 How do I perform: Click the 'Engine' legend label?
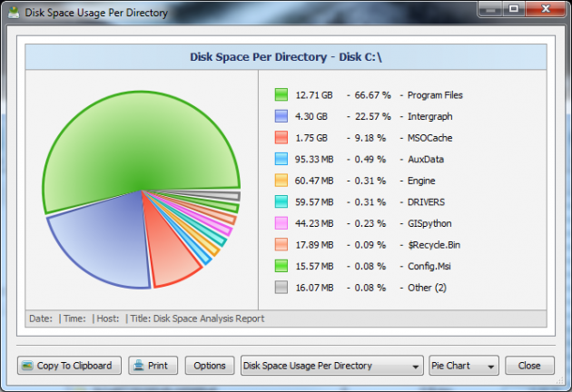pyautogui.click(x=421, y=181)
